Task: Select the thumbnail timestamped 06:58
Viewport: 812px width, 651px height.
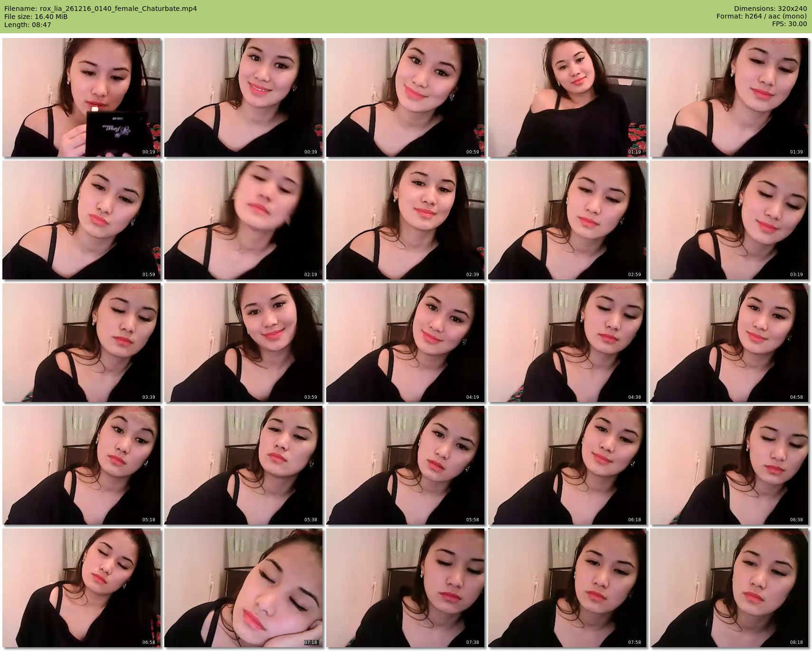Action: (81, 588)
